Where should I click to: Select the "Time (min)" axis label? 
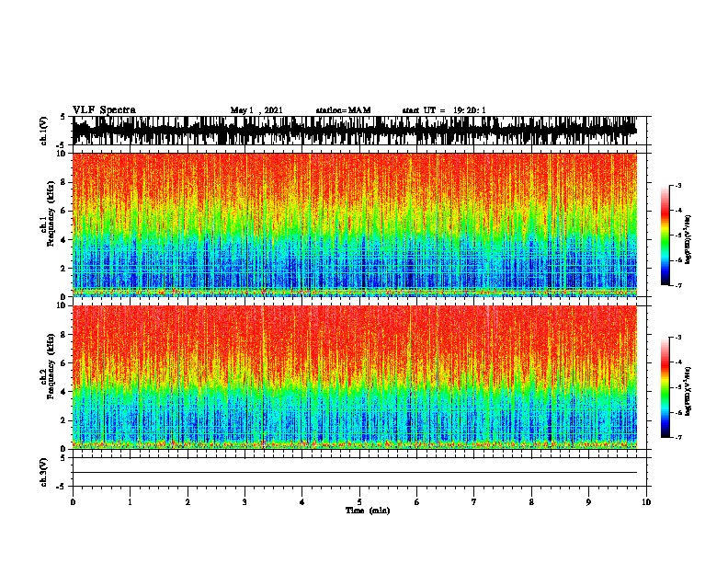368,511
